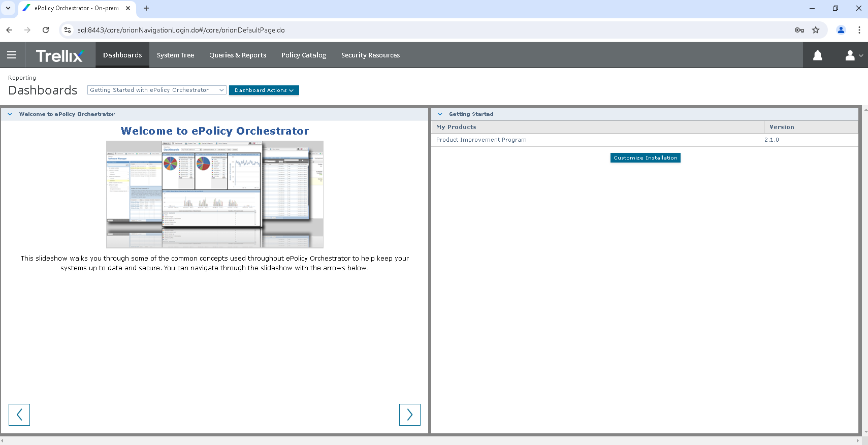Viewport: 868px width, 445px height.
Task: Show the previous slide arrow
Action: click(19, 415)
